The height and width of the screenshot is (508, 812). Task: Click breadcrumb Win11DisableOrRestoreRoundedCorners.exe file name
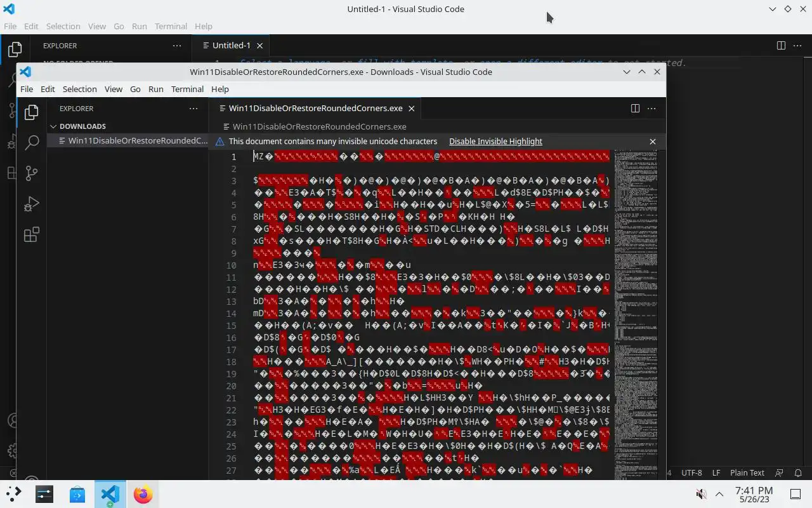[x=319, y=126]
